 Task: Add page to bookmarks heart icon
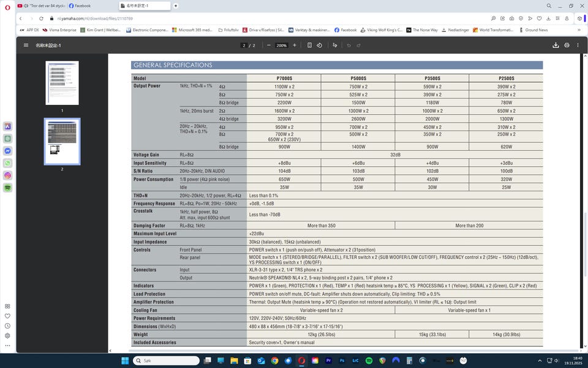point(539,18)
